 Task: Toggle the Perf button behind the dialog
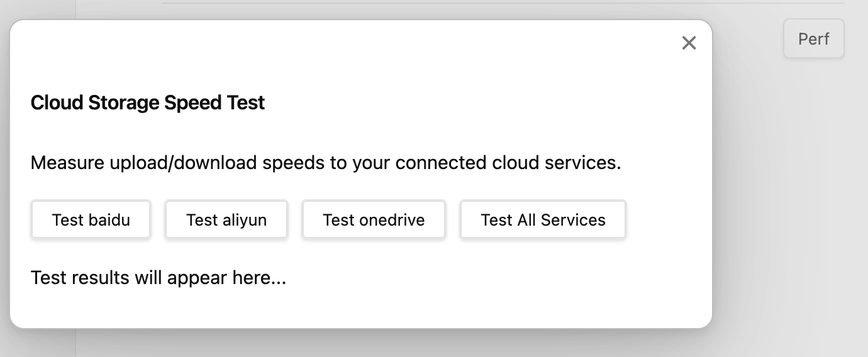(x=813, y=39)
